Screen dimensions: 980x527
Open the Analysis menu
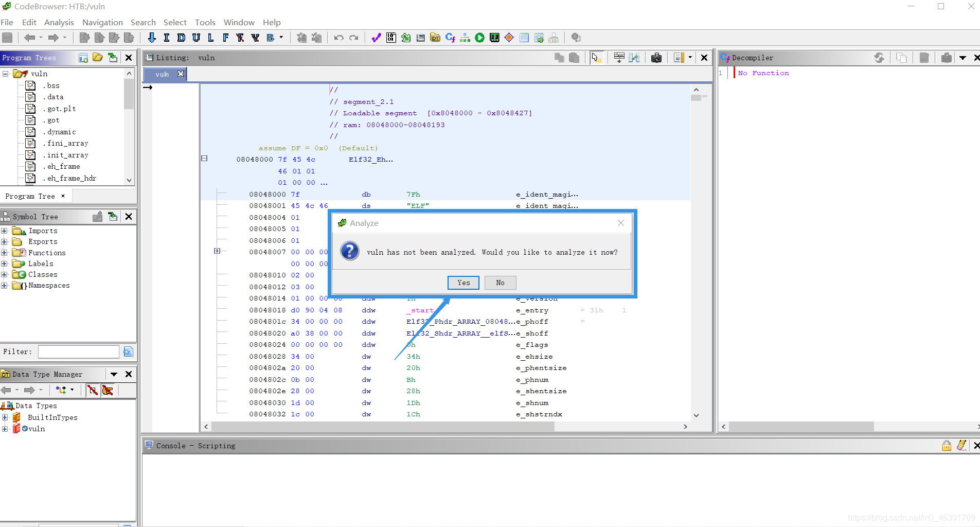(59, 22)
